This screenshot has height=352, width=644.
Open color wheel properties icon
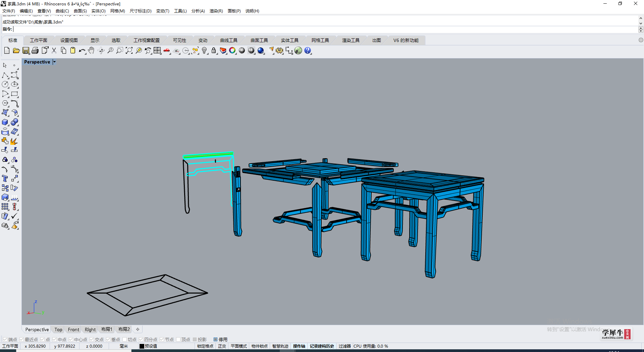coord(232,51)
